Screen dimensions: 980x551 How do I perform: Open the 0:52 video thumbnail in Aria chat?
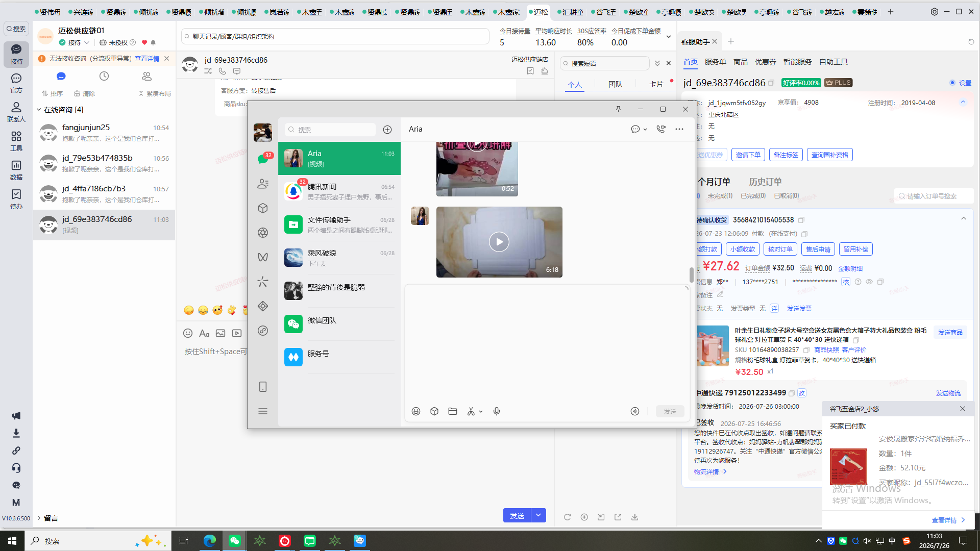(477, 169)
